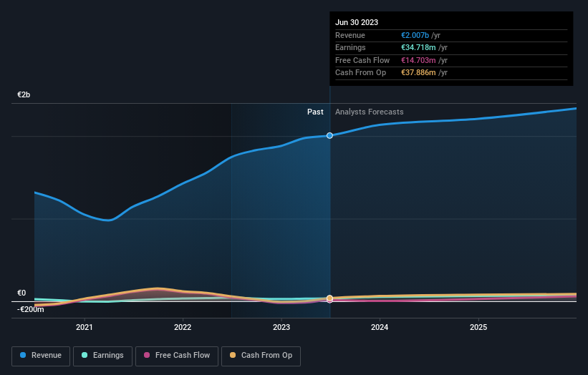
Task: Toggle the Earnings legend button
Action: pos(102,356)
